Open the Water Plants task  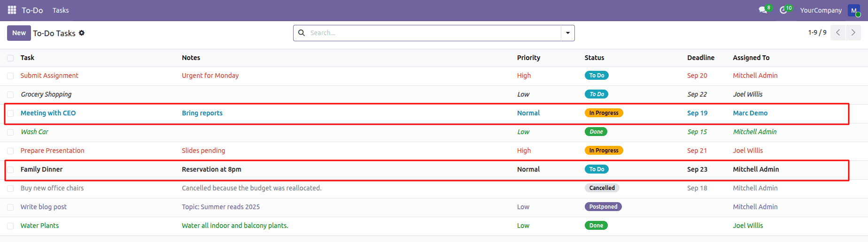pos(39,226)
